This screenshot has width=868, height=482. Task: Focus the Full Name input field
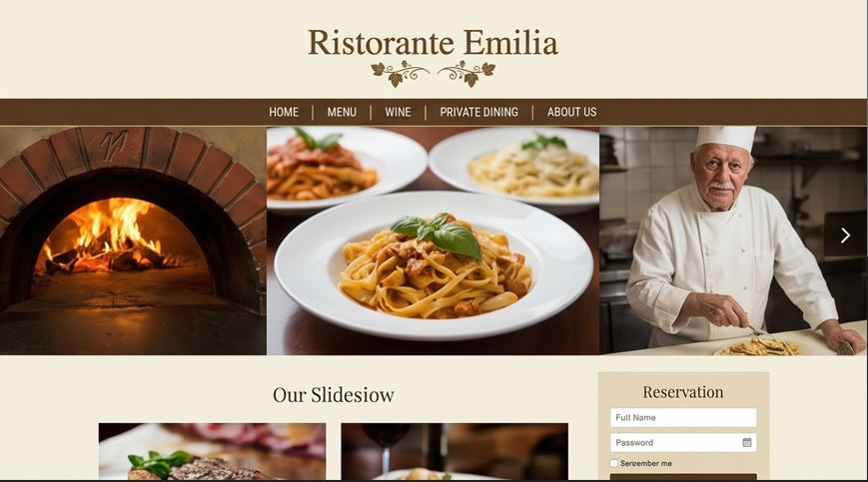pyautogui.click(x=683, y=417)
